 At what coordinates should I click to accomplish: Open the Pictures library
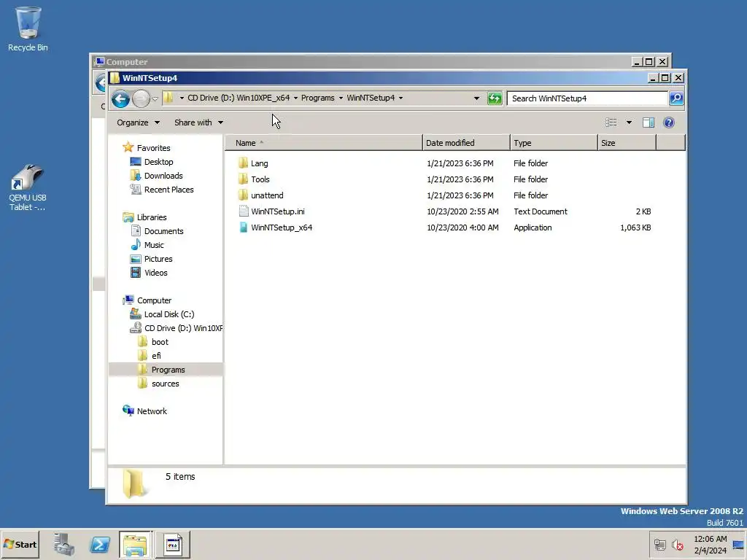click(158, 259)
